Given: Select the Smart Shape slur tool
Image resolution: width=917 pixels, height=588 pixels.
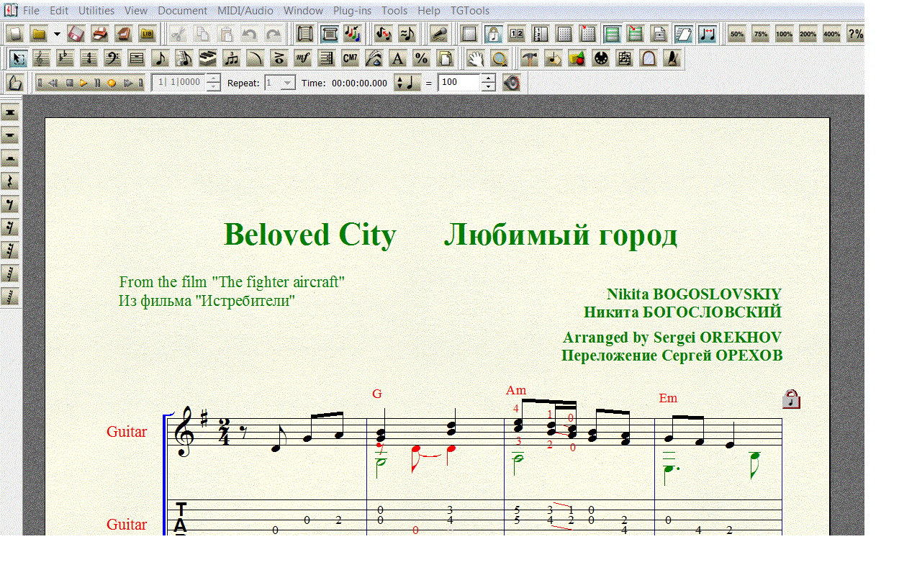Looking at the screenshot, I should 256,58.
